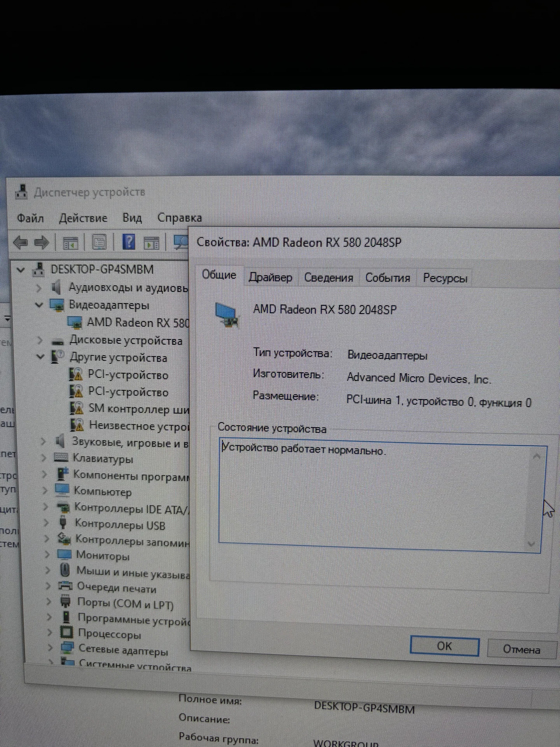Image resolution: width=560 pixels, height=747 pixels.
Task: Click the Порты (COM и LPT) icon
Action: pyautogui.click(x=66, y=602)
